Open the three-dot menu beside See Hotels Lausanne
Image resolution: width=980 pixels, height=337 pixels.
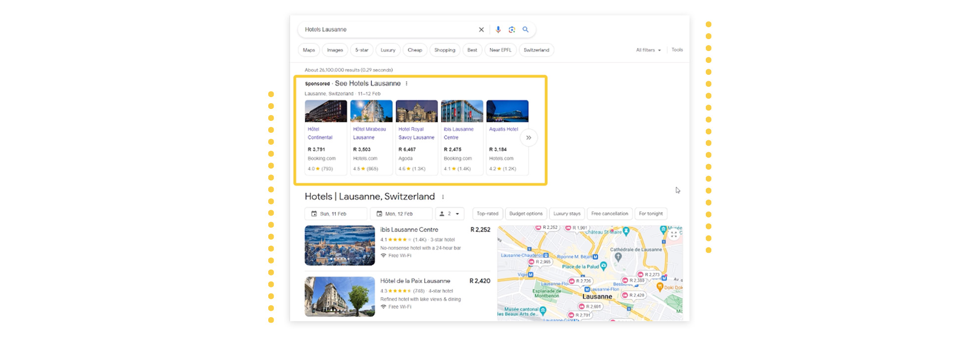(x=406, y=83)
